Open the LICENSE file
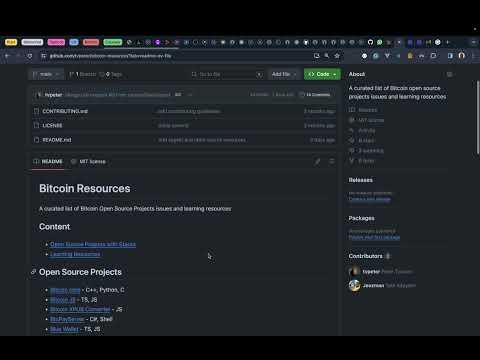Screen dimensions: 480x360 coord(52,126)
